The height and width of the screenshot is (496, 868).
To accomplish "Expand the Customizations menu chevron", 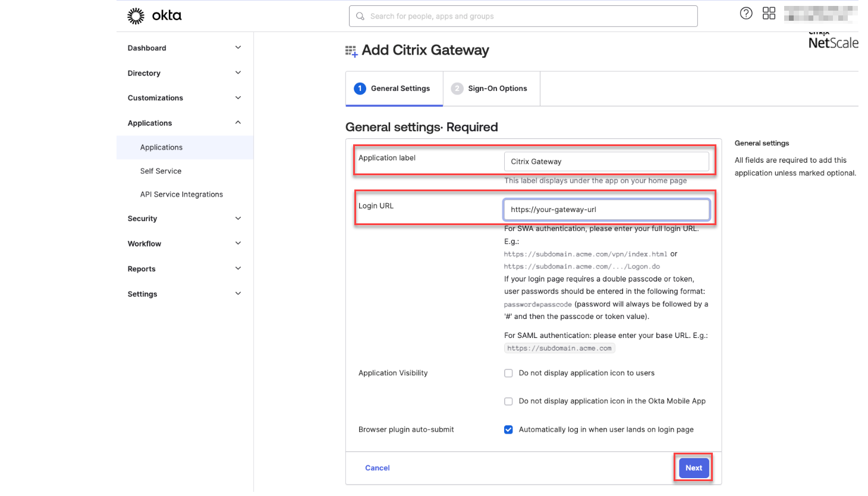I will tap(238, 98).
